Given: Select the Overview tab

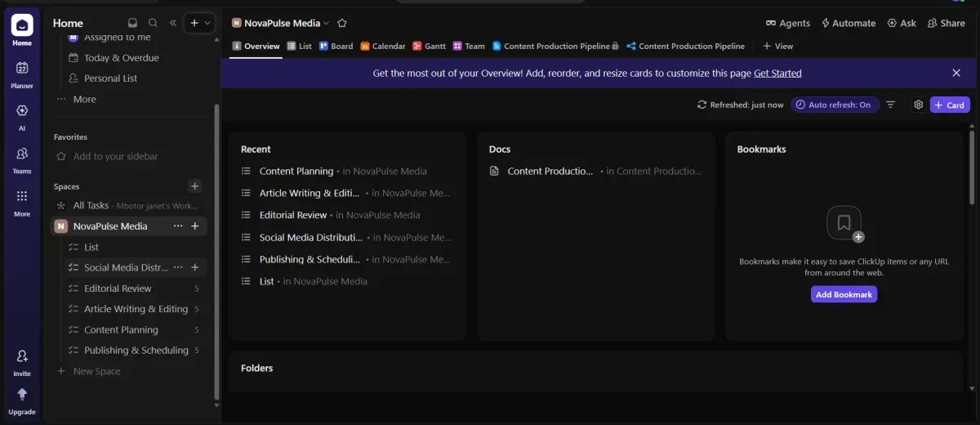Looking at the screenshot, I should click(x=256, y=47).
